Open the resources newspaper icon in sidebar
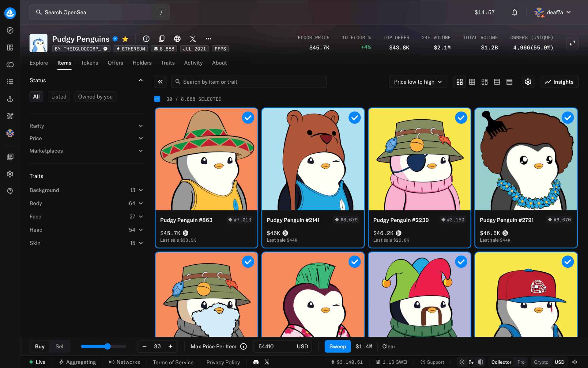 [10, 157]
